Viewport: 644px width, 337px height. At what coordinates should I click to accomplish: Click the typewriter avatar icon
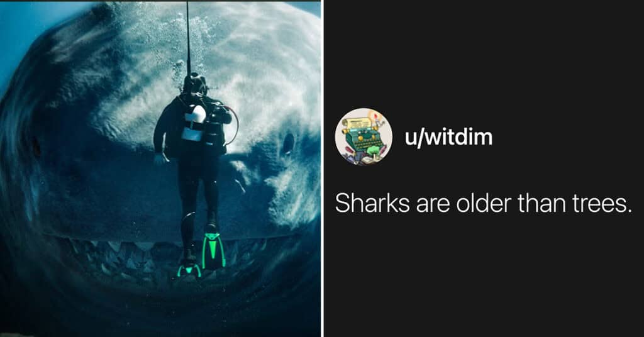(x=364, y=136)
